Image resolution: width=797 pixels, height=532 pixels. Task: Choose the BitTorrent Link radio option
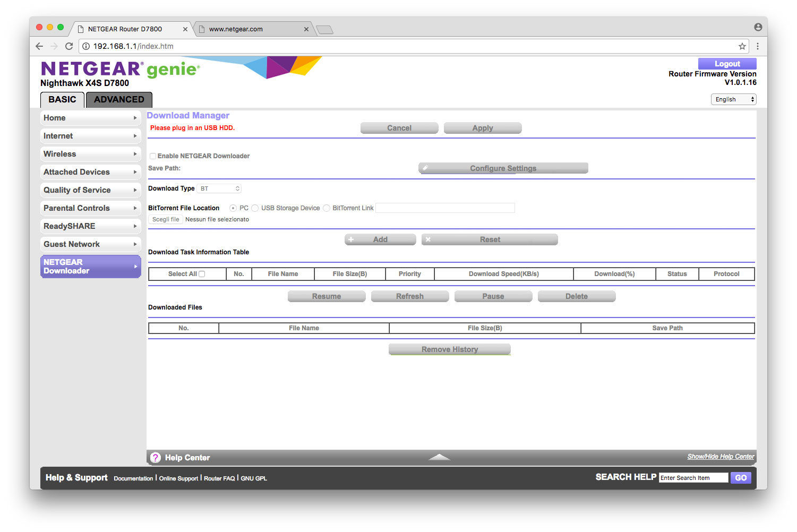point(327,208)
